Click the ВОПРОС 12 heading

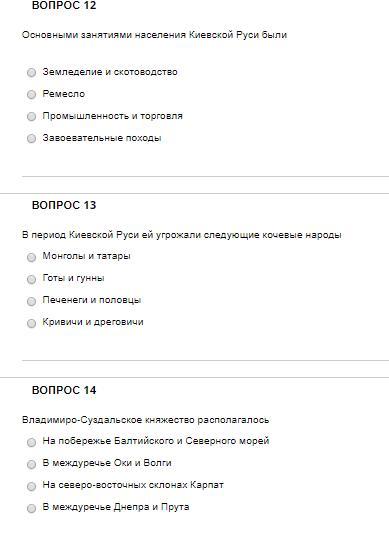tap(64, 6)
